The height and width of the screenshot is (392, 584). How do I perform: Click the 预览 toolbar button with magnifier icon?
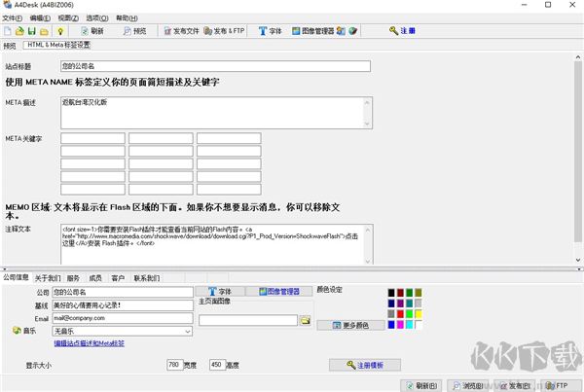134,31
